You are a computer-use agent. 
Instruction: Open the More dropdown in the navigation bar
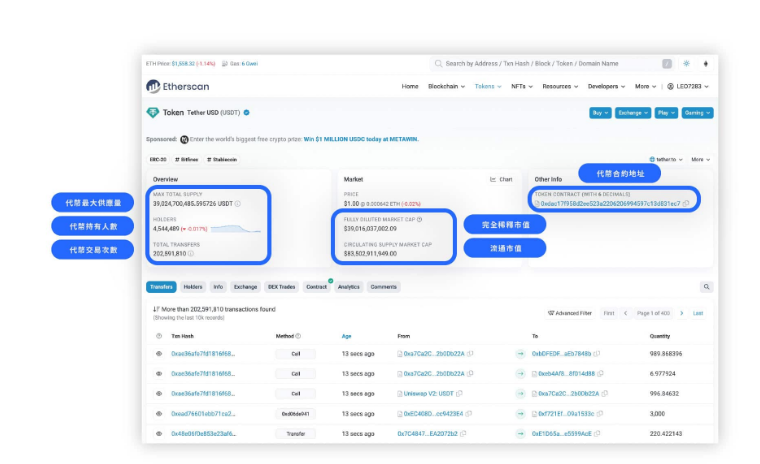click(645, 86)
